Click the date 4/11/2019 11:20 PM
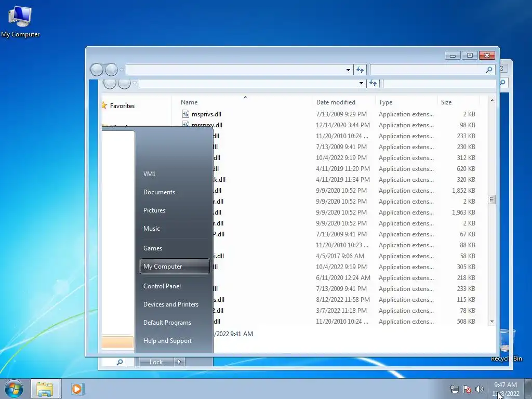 [x=343, y=169]
